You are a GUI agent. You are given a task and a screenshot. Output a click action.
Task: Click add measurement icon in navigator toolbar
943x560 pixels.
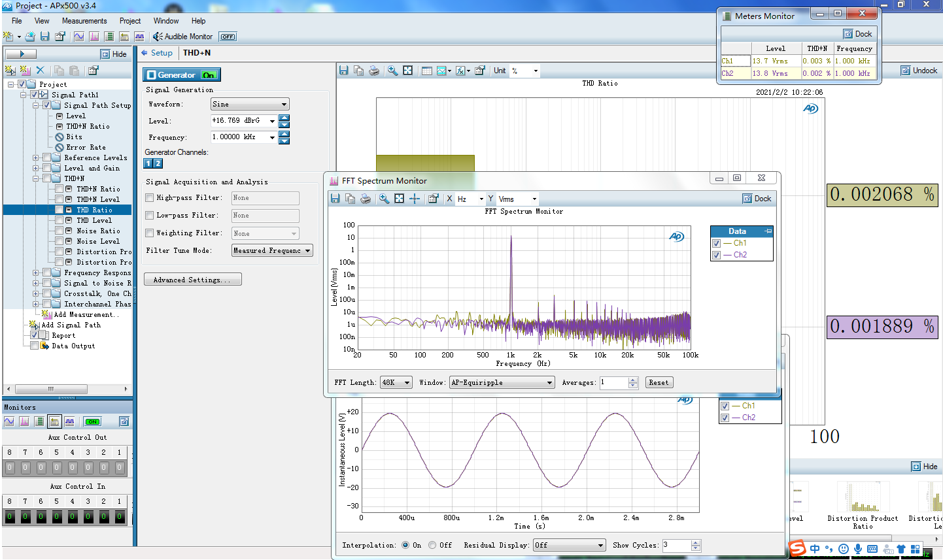click(x=25, y=70)
